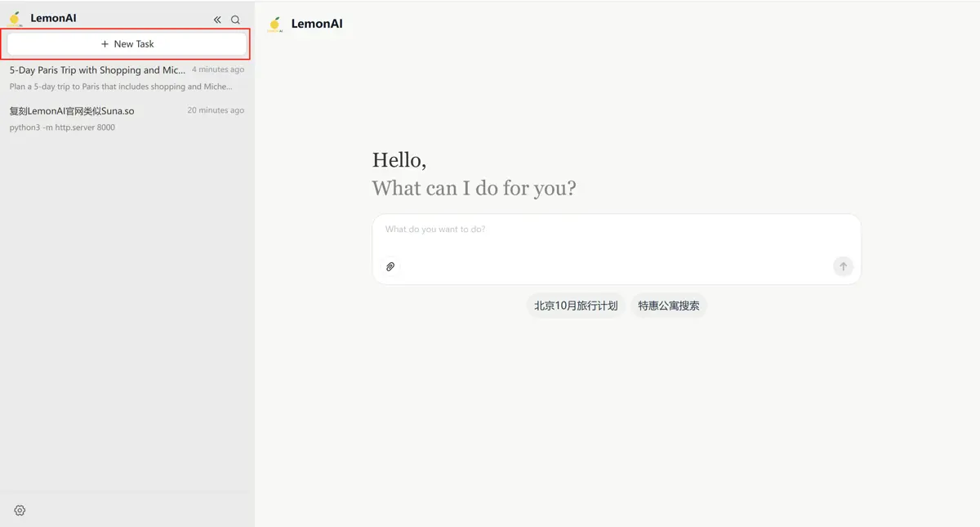Click the LemonAI title in main header
The height and width of the screenshot is (527, 980).
(x=317, y=24)
